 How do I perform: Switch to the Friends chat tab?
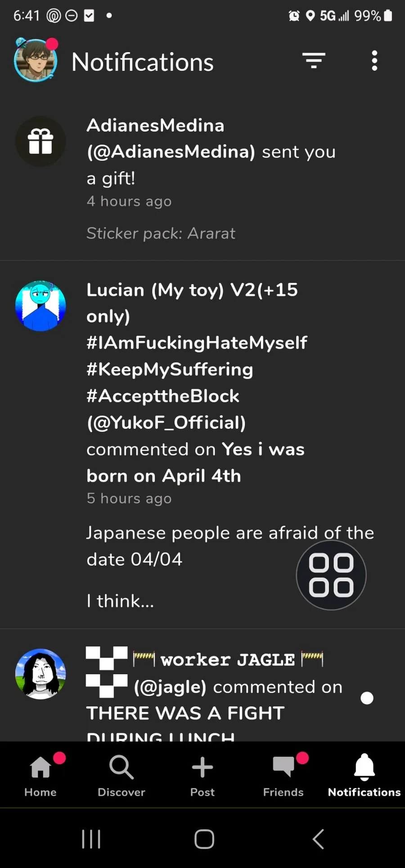pyautogui.click(x=283, y=775)
